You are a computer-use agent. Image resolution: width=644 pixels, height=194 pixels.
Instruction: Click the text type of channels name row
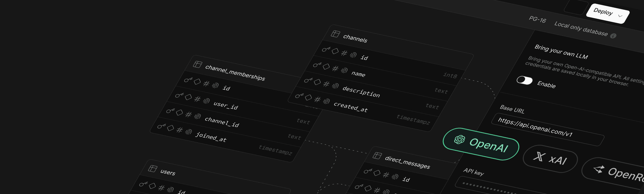click(x=441, y=91)
